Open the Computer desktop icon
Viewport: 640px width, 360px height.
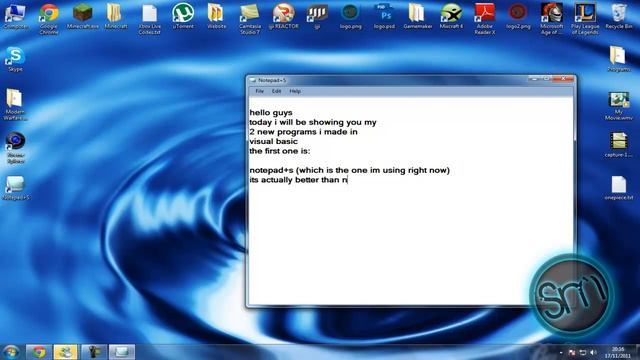coord(15,16)
